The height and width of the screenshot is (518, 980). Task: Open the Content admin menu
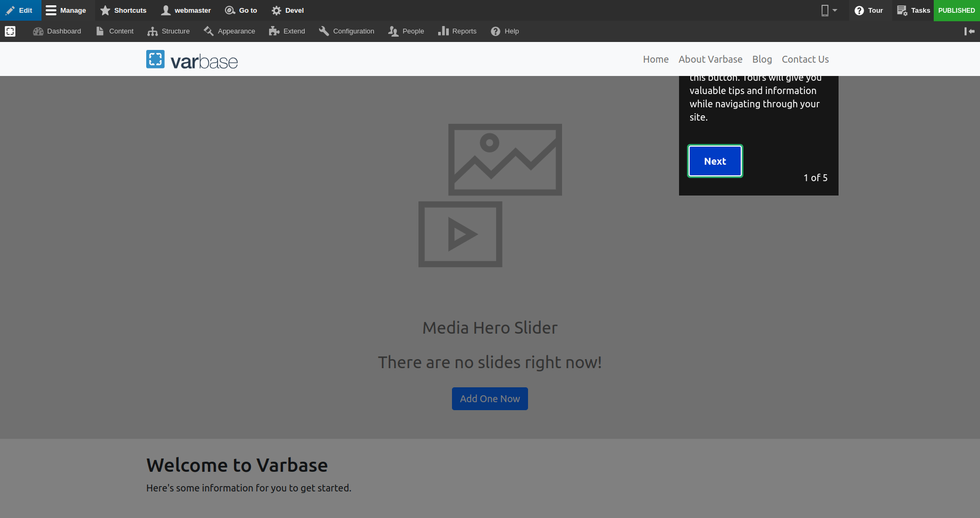115,31
